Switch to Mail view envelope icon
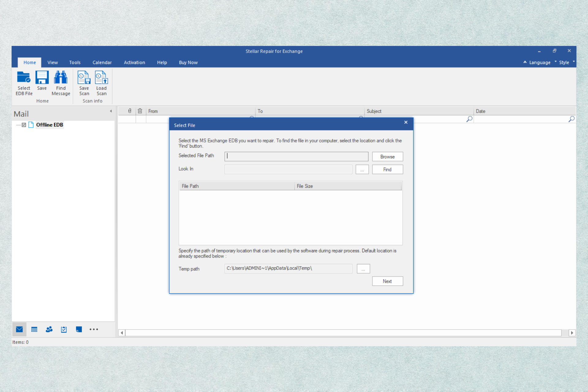The image size is (588, 392). point(19,329)
